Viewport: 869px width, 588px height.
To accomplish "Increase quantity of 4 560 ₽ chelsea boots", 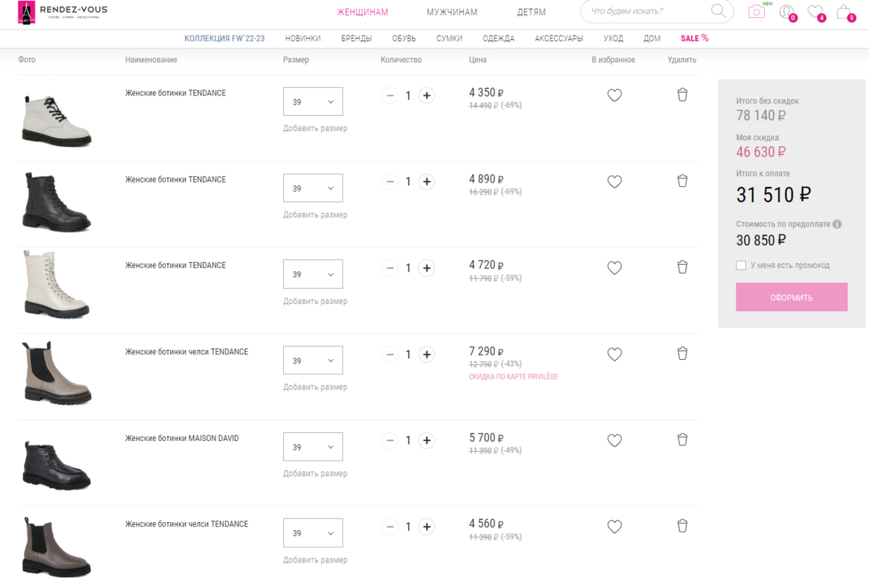I will (x=427, y=526).
